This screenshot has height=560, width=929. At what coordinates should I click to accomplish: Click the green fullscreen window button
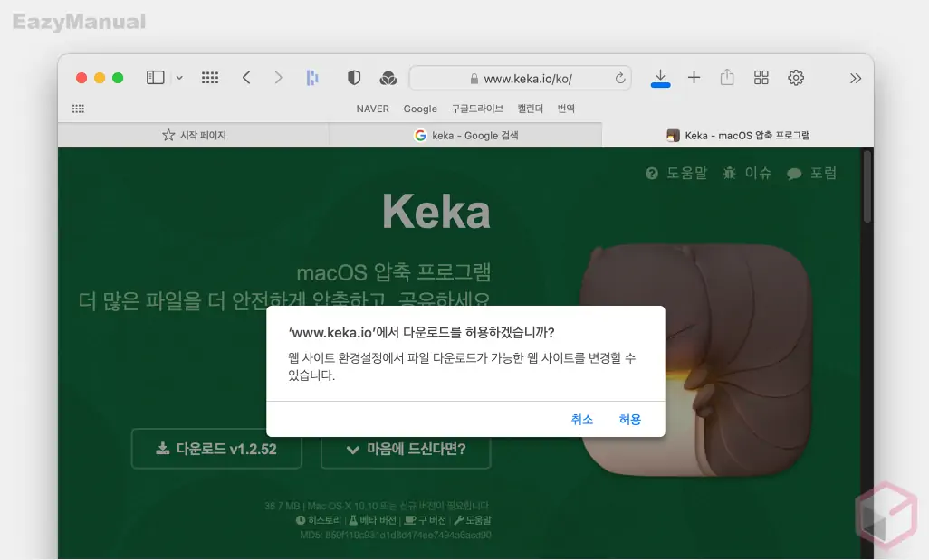click(118, 78)
